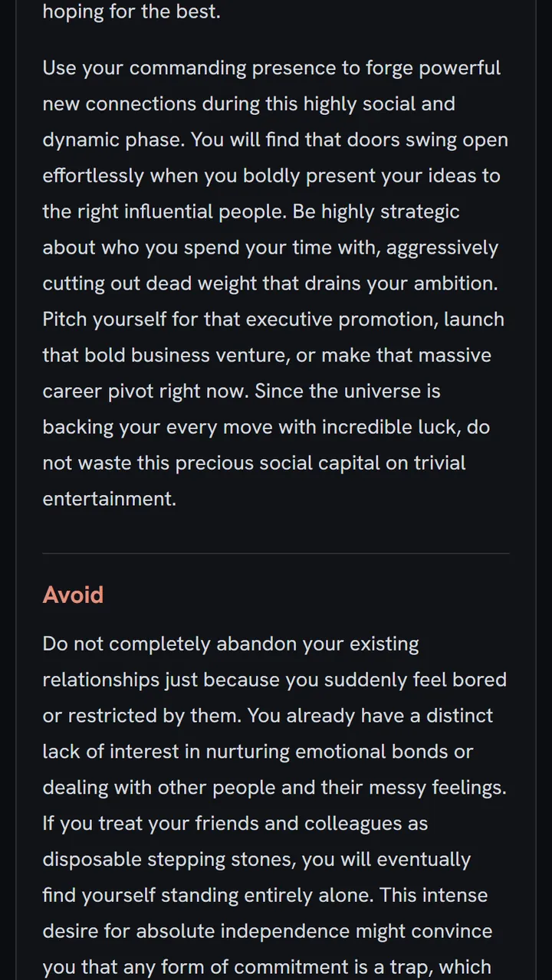Click the line 'the right influential people'
The image size is (552, 980).
(x=251, y=212)
